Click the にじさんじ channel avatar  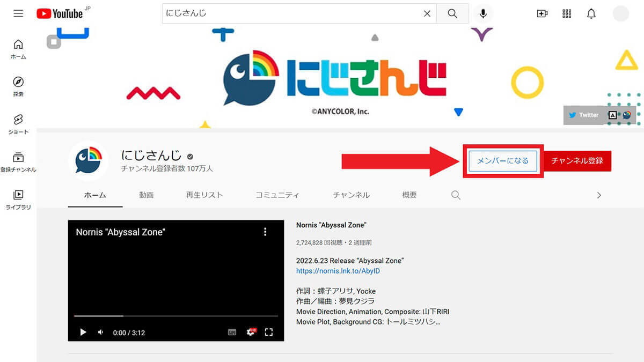click(89, 161)
